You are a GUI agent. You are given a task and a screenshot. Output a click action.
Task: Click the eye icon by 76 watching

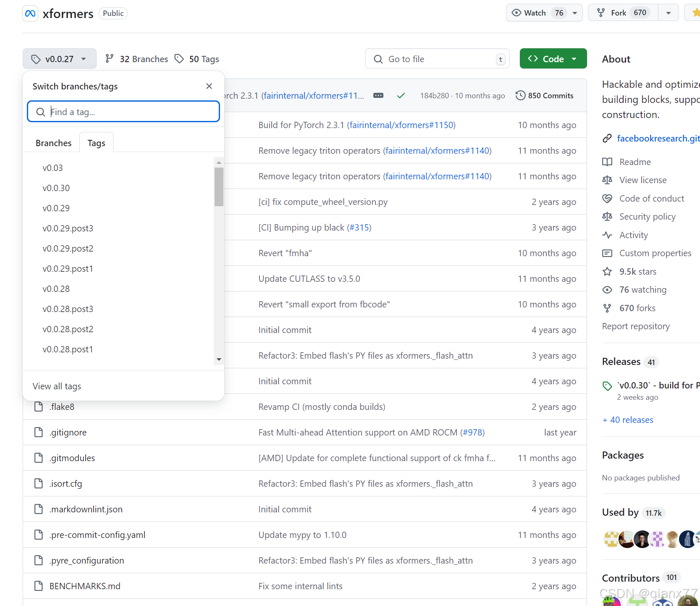tap(607, 289)
